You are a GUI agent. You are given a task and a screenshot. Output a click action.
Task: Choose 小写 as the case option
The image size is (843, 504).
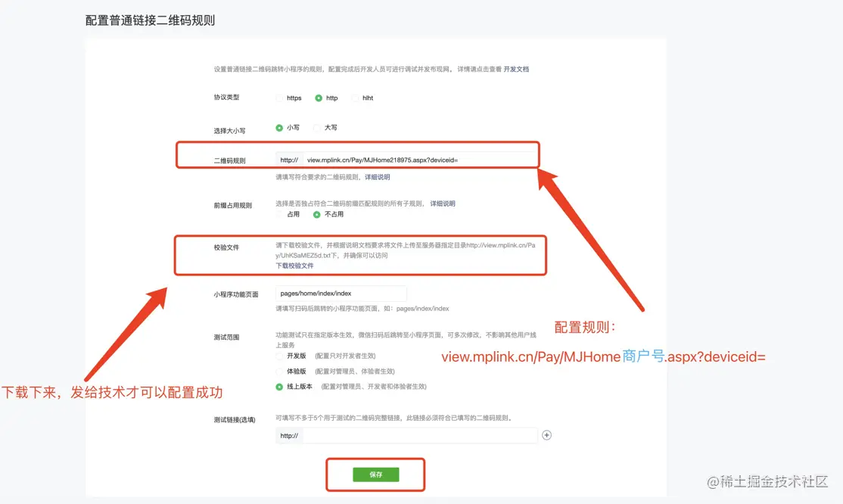coord(281,127)
